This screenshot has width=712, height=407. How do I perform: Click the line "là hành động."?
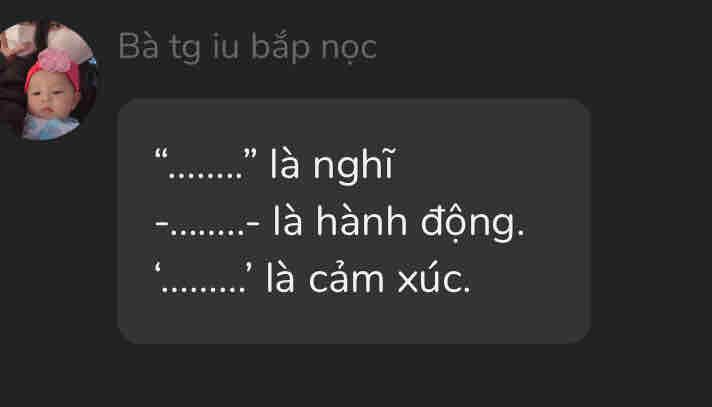tap(340, 223)
